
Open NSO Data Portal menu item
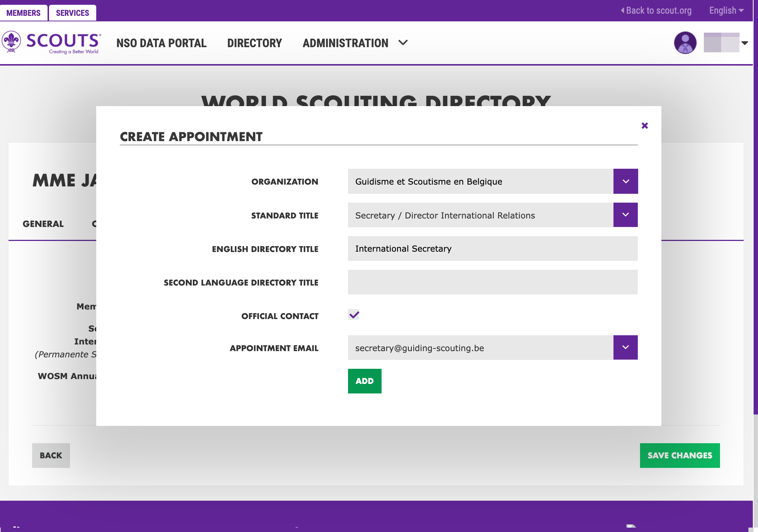tap(161, 43)
